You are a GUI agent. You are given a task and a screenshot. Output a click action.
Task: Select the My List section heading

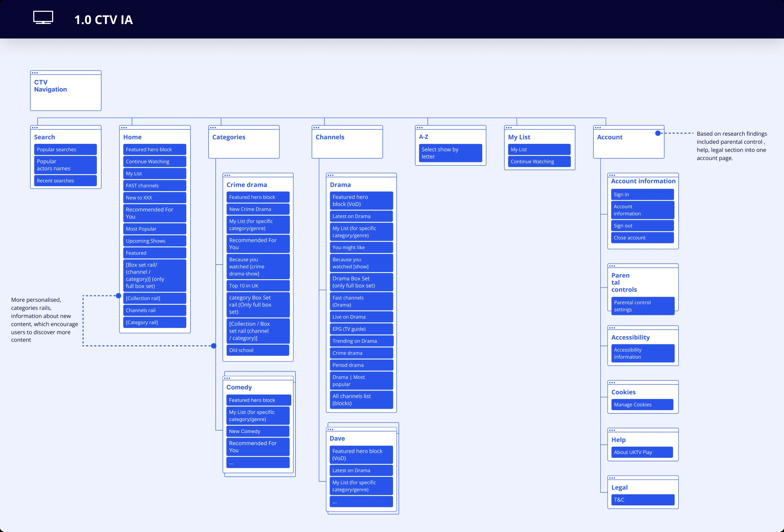519,137
